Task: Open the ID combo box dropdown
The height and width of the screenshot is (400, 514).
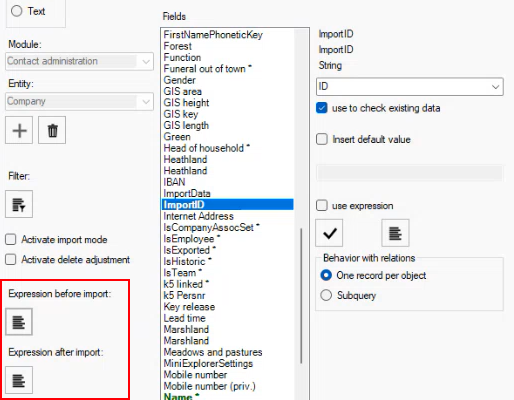Action: tap(410, 87)
